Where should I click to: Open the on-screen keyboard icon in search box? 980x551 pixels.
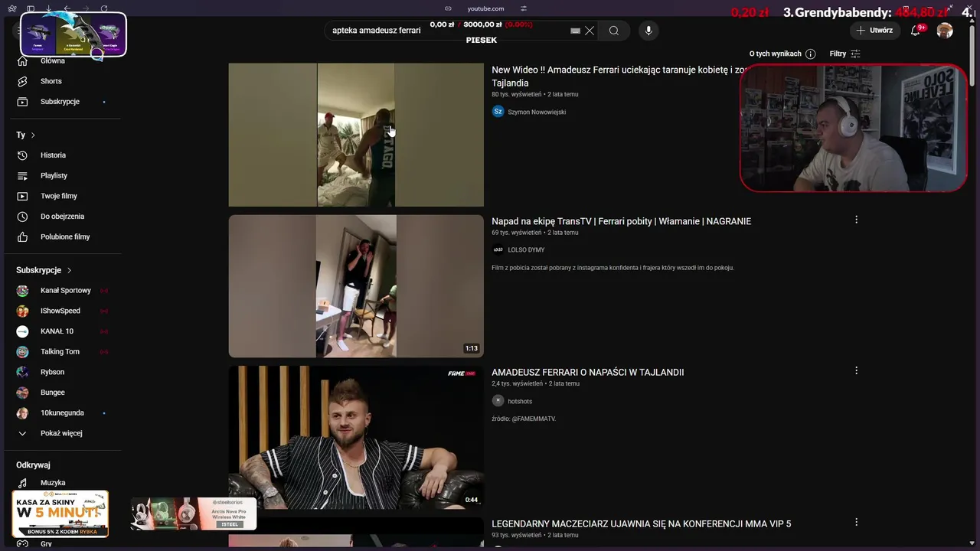(x=576, y=31)
